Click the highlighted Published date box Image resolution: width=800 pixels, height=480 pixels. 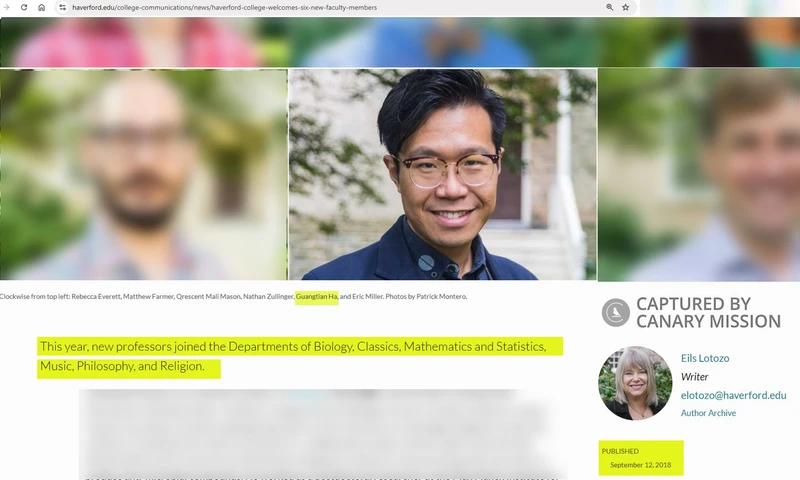click(641, 458)
